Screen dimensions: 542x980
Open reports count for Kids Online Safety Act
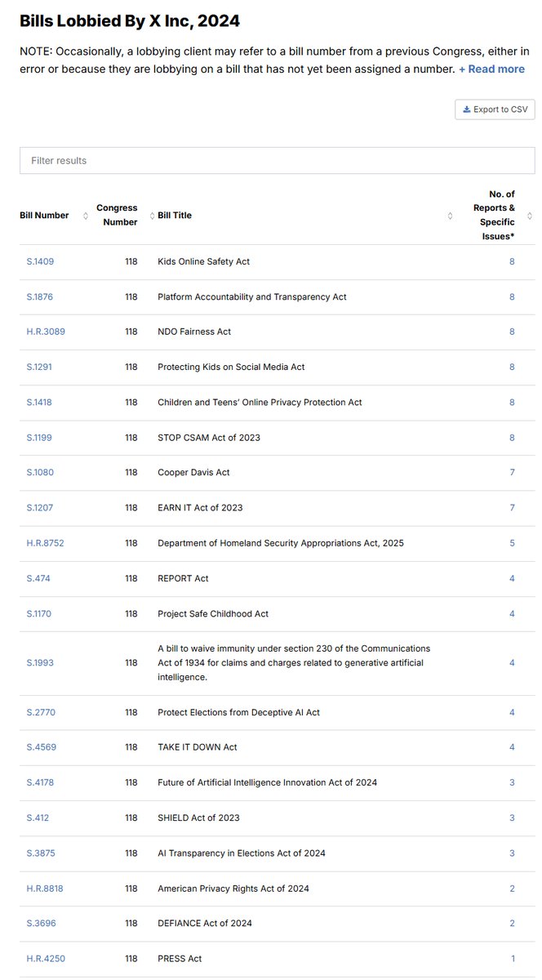[x=512, y=262]
